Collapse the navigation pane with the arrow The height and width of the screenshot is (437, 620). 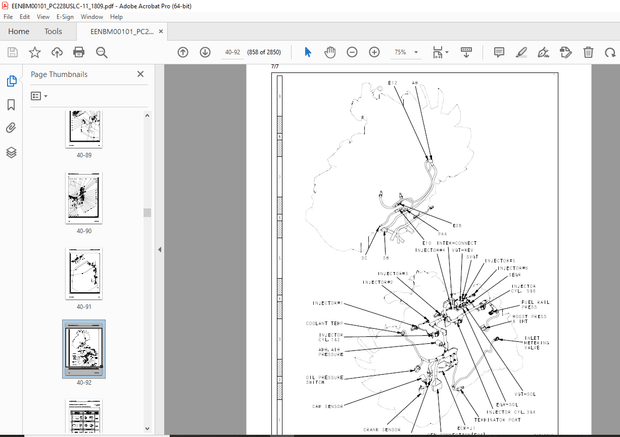pos(160,250)
